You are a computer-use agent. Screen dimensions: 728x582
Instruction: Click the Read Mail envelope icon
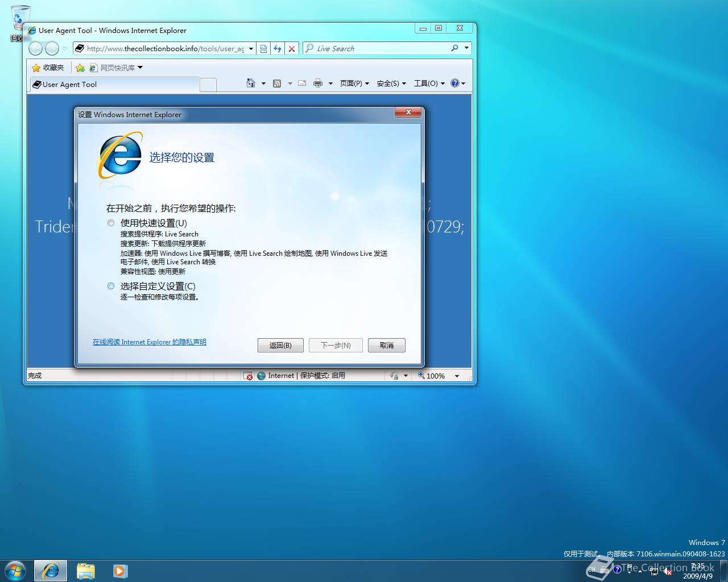click(302, 84)
